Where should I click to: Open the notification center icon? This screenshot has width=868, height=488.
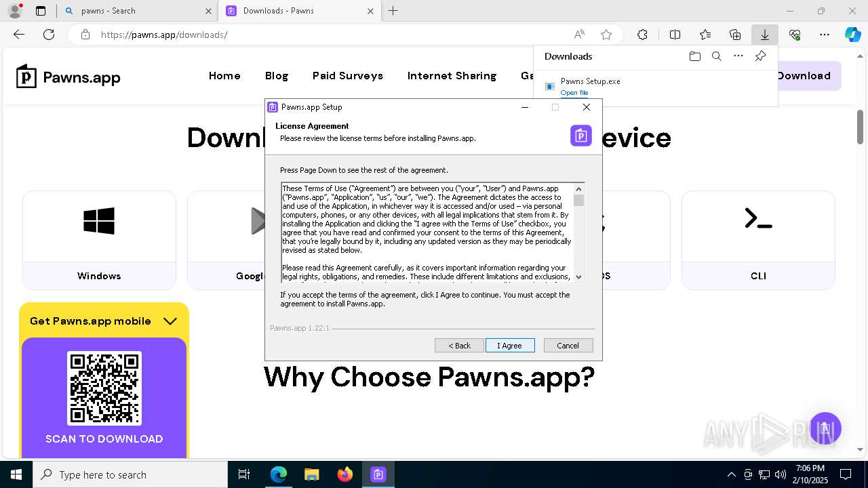click(x=846, y=474)
